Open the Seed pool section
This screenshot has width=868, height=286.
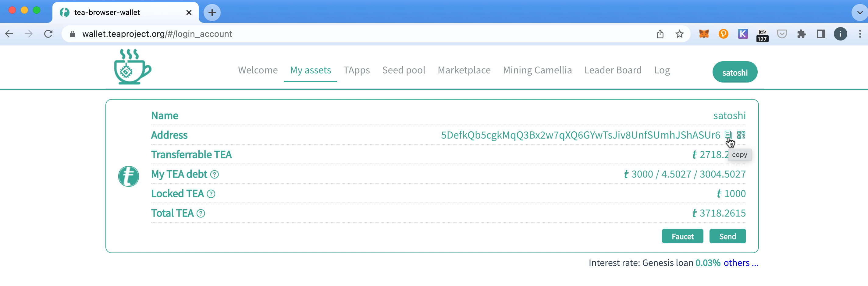coord(404,70)
